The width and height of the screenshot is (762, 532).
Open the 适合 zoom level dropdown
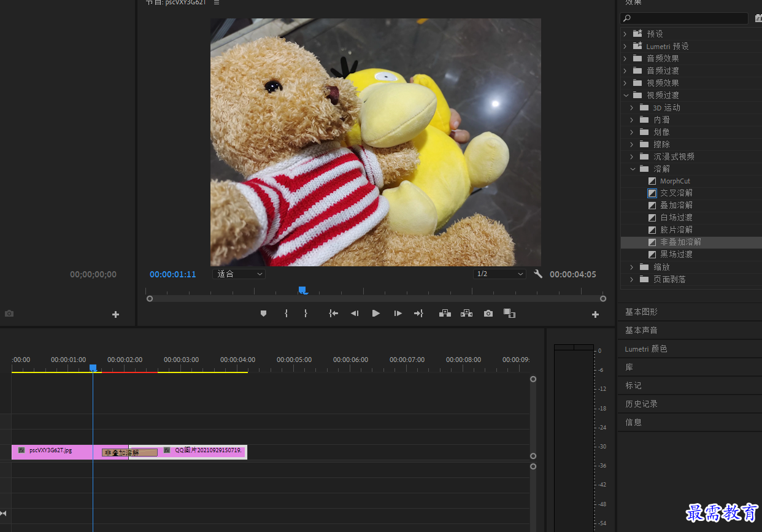pyautogui.click(x=239, y=274)
